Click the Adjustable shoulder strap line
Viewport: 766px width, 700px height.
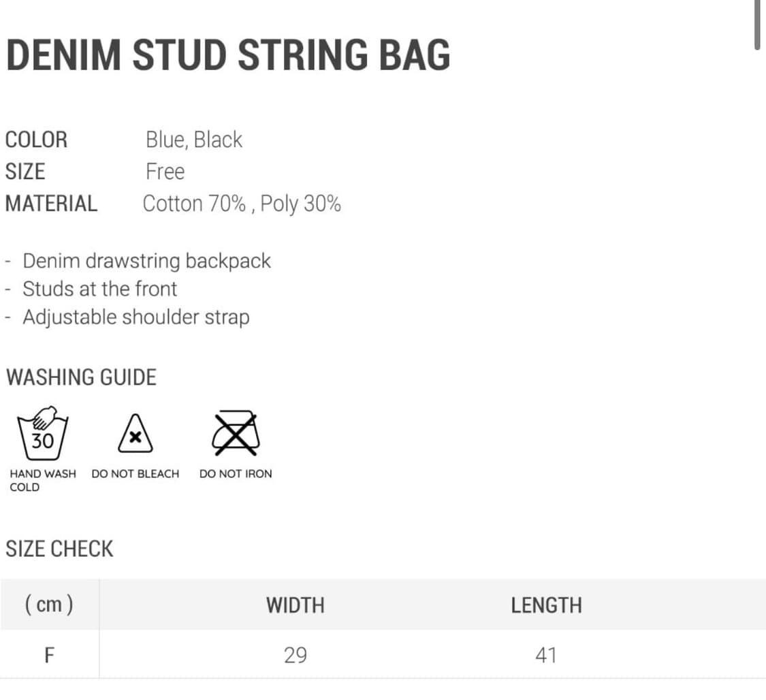pos(136,317)
